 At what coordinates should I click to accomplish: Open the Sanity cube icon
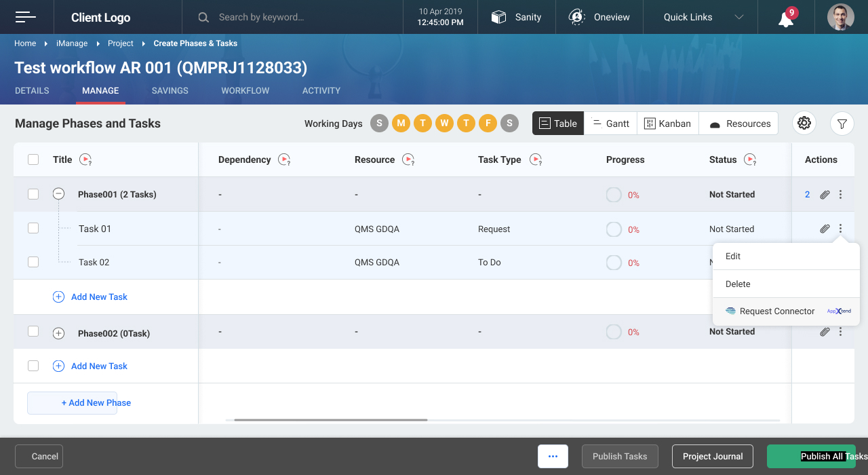(499, 17)
